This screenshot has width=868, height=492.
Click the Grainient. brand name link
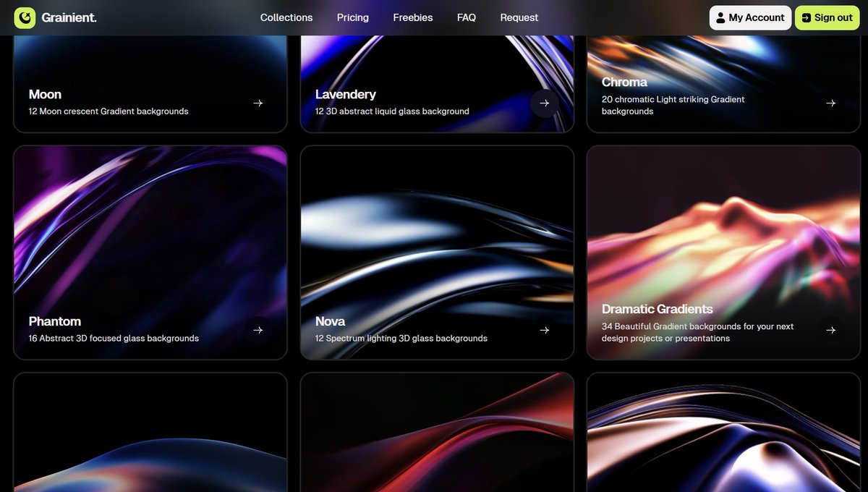(69, 17)
